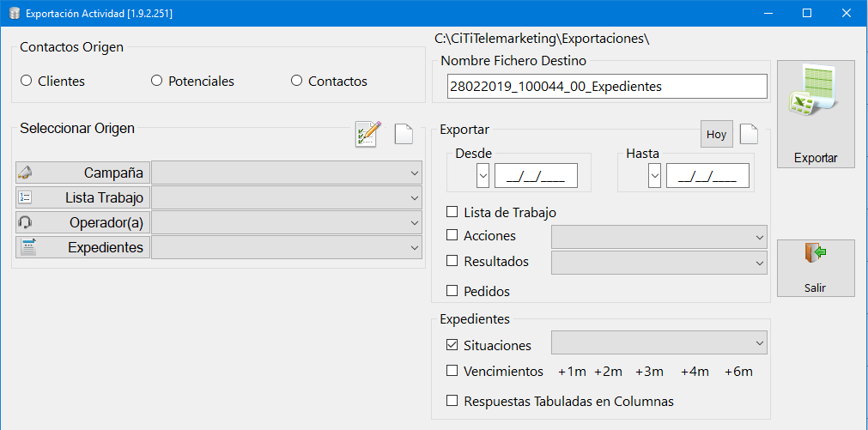Click the Lista Trabajo button
The width and height of the screenshot is (868, 430).
(82, 197)
